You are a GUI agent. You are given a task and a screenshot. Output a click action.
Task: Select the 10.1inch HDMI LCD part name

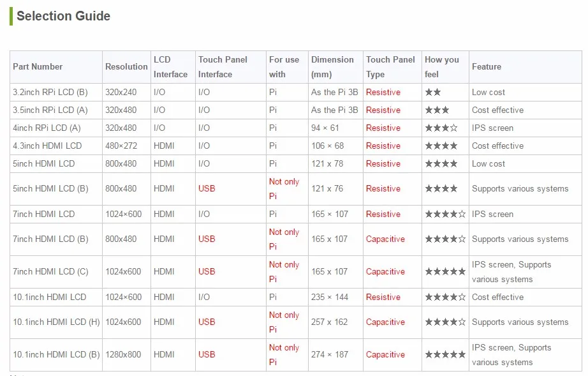click(x=50, y=297)
